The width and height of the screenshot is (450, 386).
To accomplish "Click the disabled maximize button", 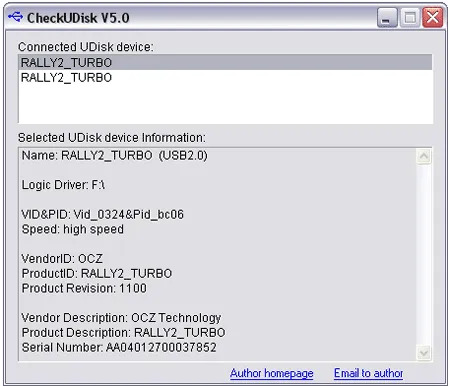I will pos(410,17).
